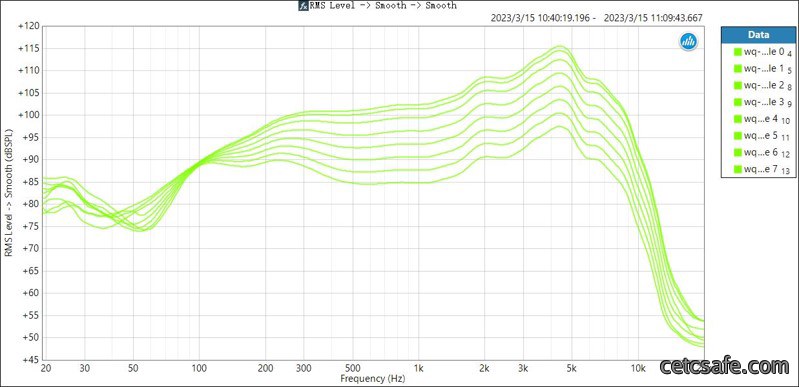Viewport: 799px width, 387px height.
Task: Click the graph title RMS Level -> Smooth -> Smooth
Action: 383,6
